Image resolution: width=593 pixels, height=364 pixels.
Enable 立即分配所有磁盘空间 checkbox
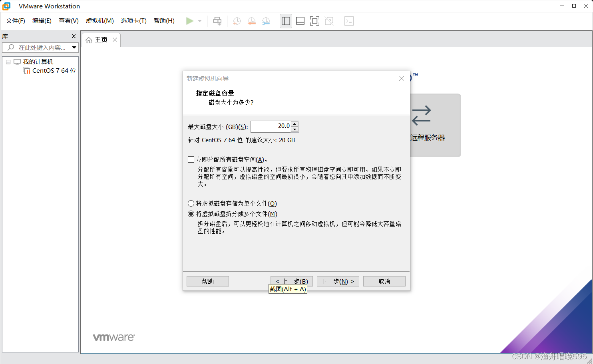point(191,159)
